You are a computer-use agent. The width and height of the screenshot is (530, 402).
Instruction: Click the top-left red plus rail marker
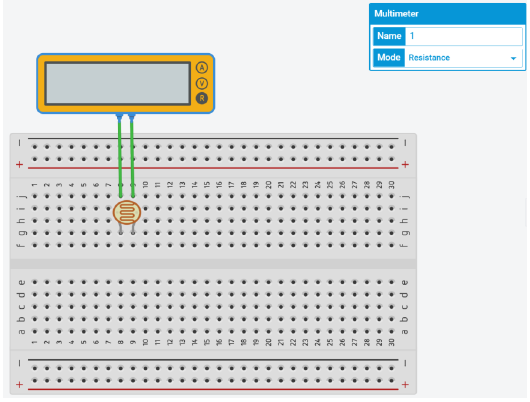(20, 165)
